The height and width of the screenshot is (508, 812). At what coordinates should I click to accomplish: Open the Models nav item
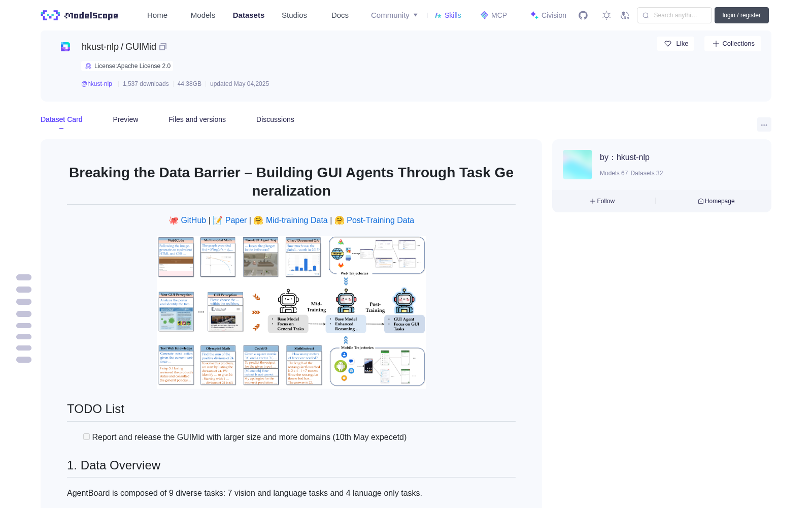click(x=203, y=15)
